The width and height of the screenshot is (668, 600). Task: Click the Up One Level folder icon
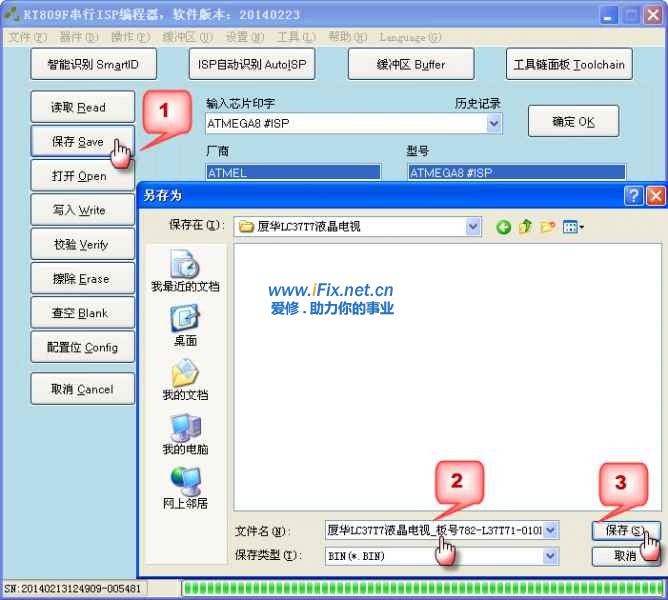[525, 227]
